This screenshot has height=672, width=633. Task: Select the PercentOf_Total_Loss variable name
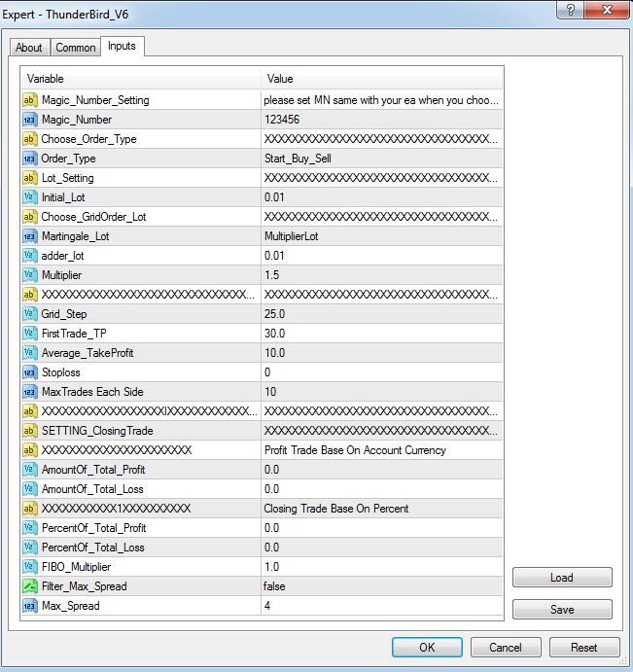[x=93, y=548]
